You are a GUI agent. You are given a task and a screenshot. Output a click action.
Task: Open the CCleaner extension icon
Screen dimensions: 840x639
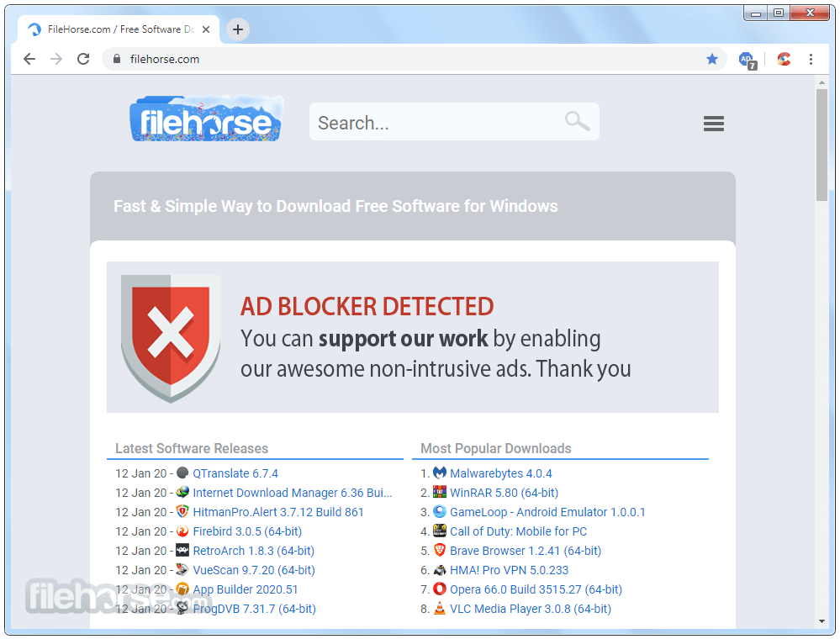785,59
